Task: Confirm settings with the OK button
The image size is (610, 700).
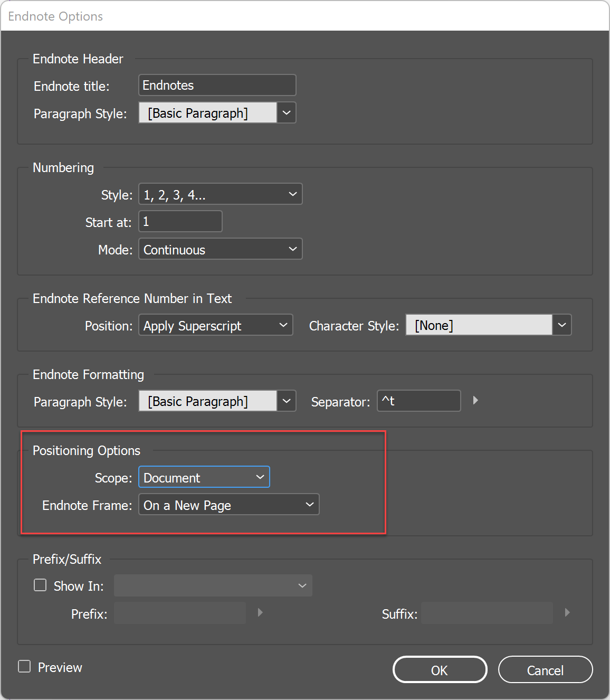Action: [x=440, y=669]
